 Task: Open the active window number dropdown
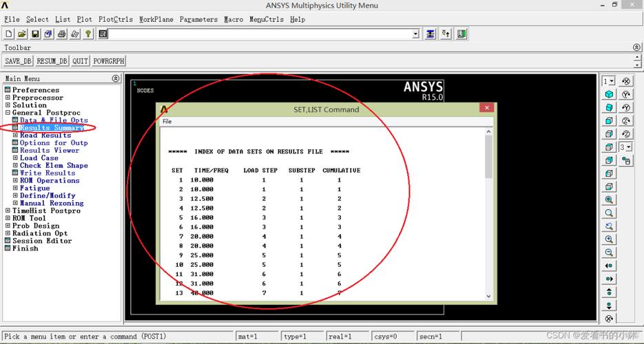pyautogui.click(x=609, y=81)
